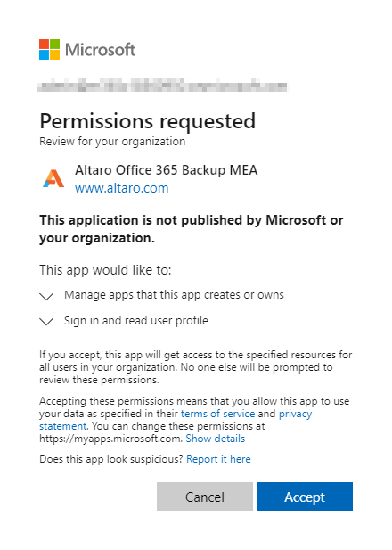
Task: Click the Manage apps that this app creates text
Action: pyautogui.click(x=174, y=295)
